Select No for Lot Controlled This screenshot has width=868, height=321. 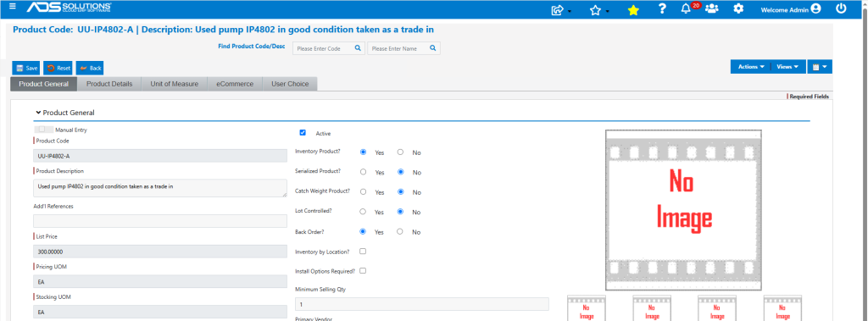(400, 212)
